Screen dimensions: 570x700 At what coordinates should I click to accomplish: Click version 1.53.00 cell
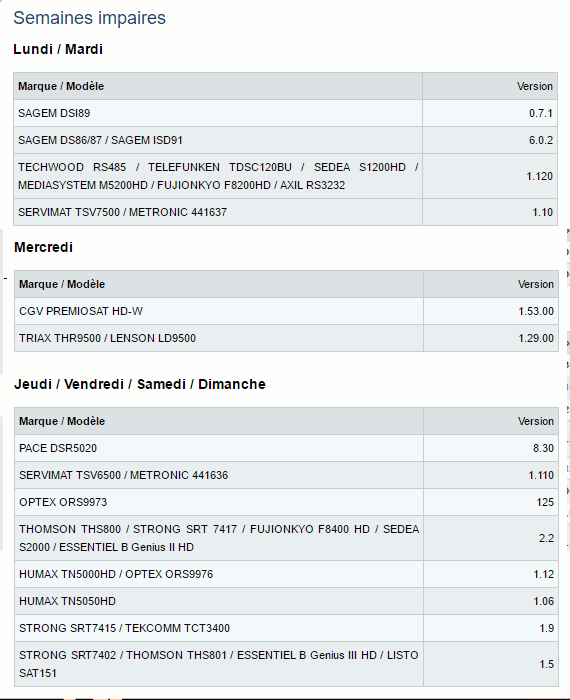click(x=491, y=311)
